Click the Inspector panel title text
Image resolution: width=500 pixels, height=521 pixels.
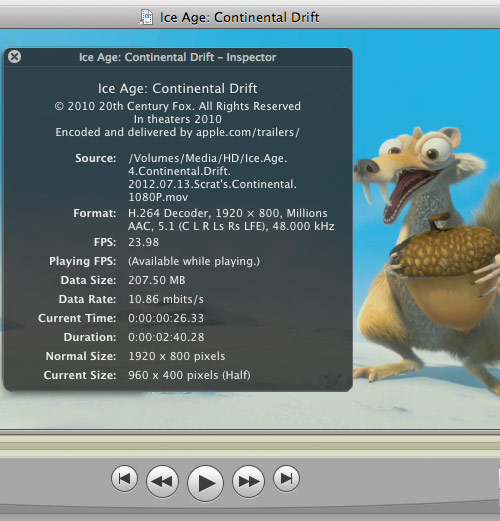(178, 57)
